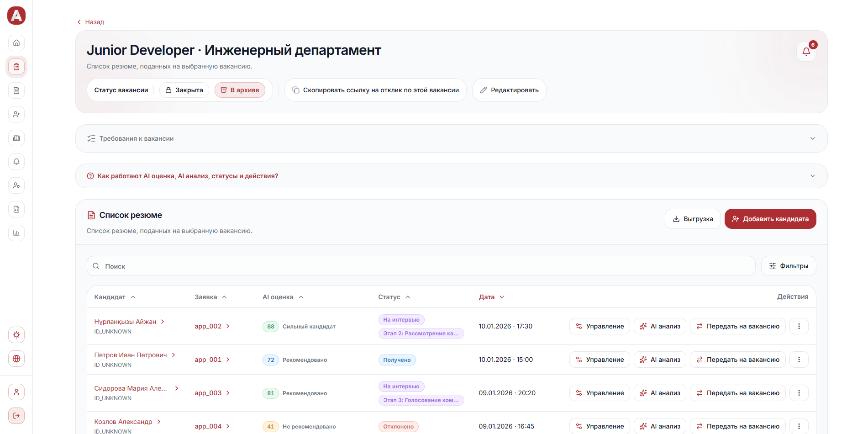
Task: Open the departments building icon in the sidebar
Action: pyautogui.click(x=16, y=138)
